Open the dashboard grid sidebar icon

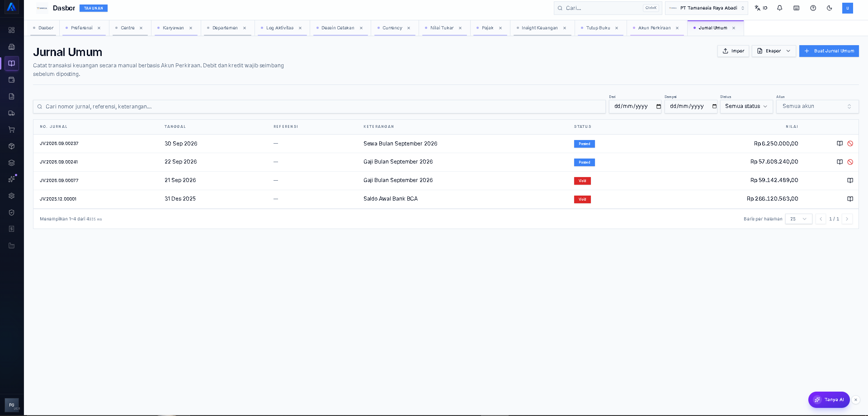12,30
